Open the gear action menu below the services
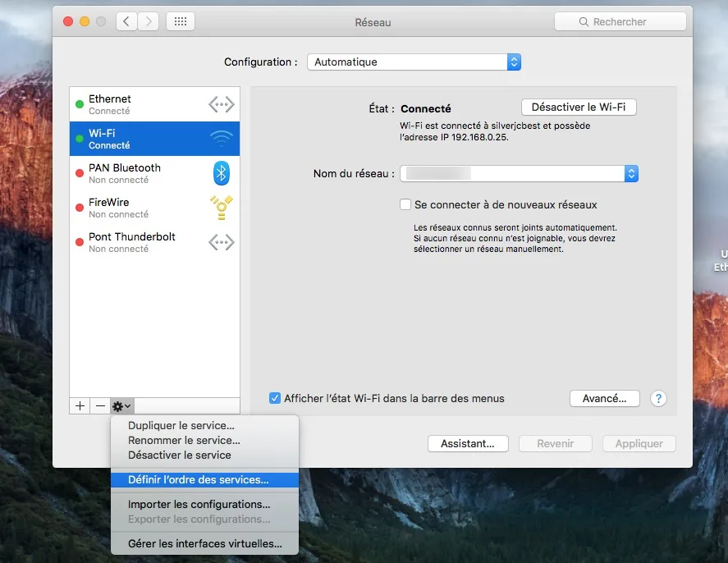Screen dimensions: 728x563 pyautogui.click(x=121, y=405)
